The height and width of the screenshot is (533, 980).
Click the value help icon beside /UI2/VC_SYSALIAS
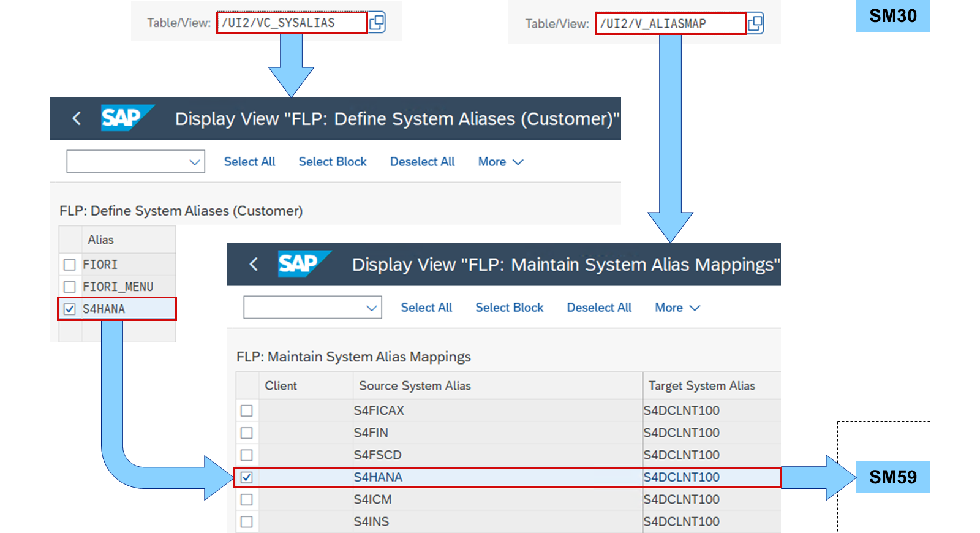click(377, 23)
